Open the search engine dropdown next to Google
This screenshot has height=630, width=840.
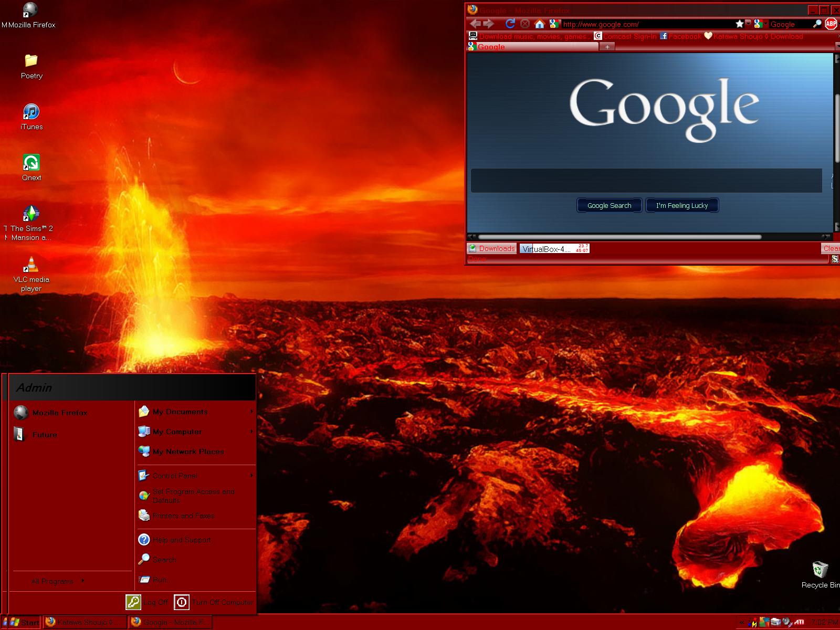click(x=766, y=24)
